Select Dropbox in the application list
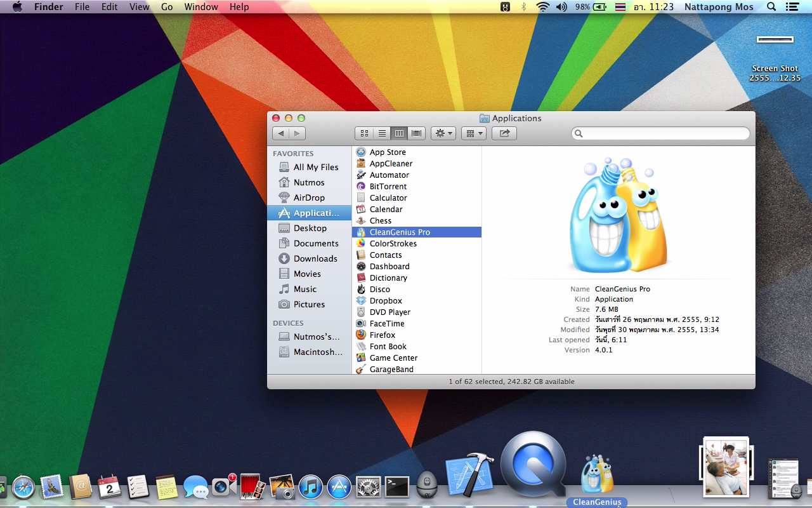 click(386, 300)
